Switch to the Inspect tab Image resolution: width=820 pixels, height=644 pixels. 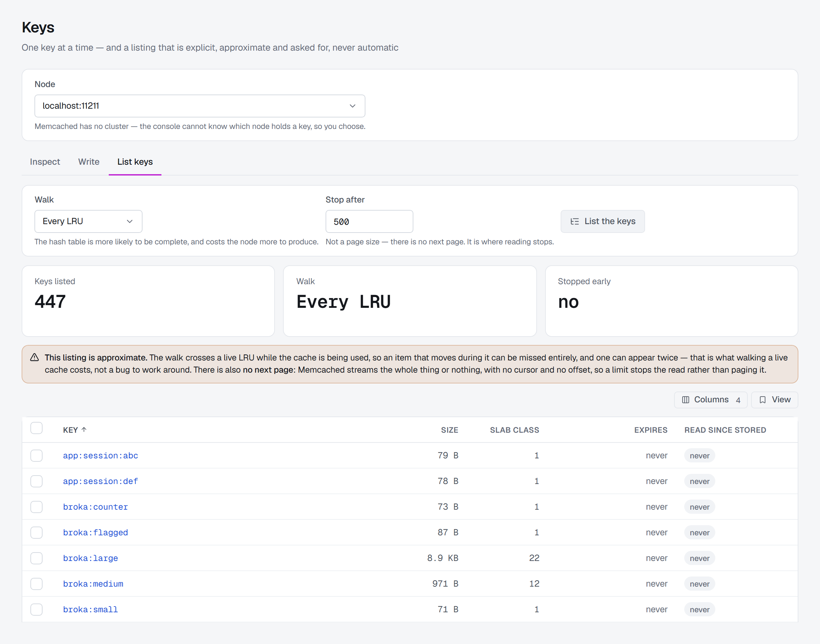45,162
